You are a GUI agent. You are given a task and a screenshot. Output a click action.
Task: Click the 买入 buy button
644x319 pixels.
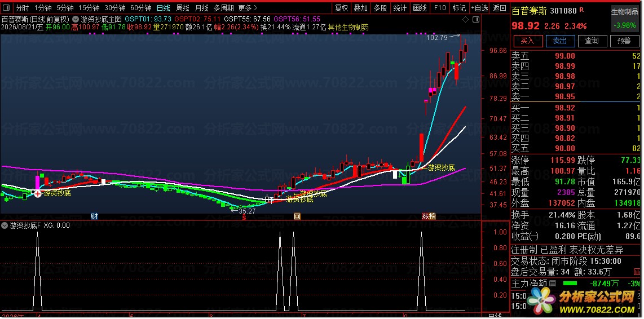click(x=528, y=41)
